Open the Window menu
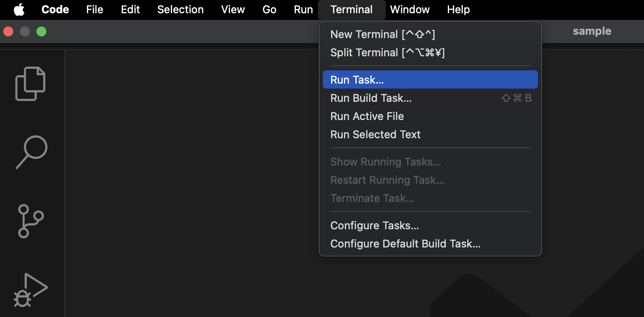Image resolution: width=644 pixels, height=317 pixels. [x=409, y=9]
